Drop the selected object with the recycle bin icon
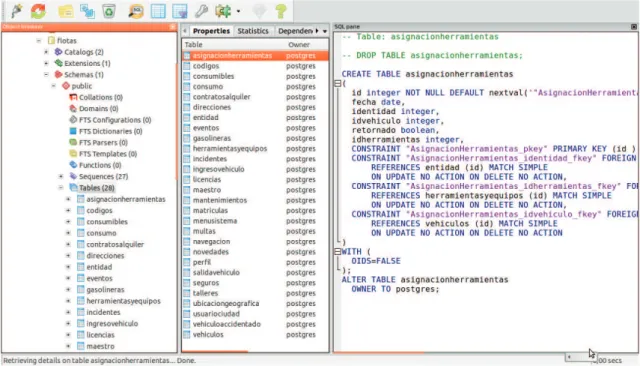Image resolution: width=640 pixels, height=366 pixels. (x=109, y=11)
